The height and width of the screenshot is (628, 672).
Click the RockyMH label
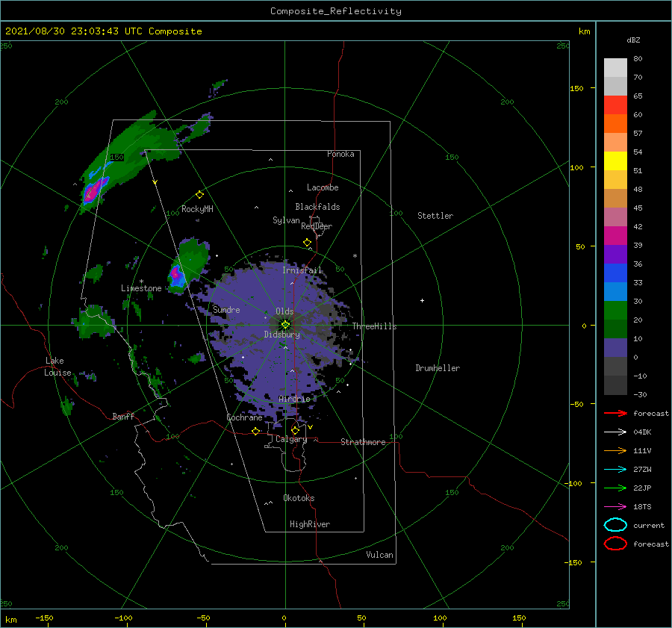[197, 209]
